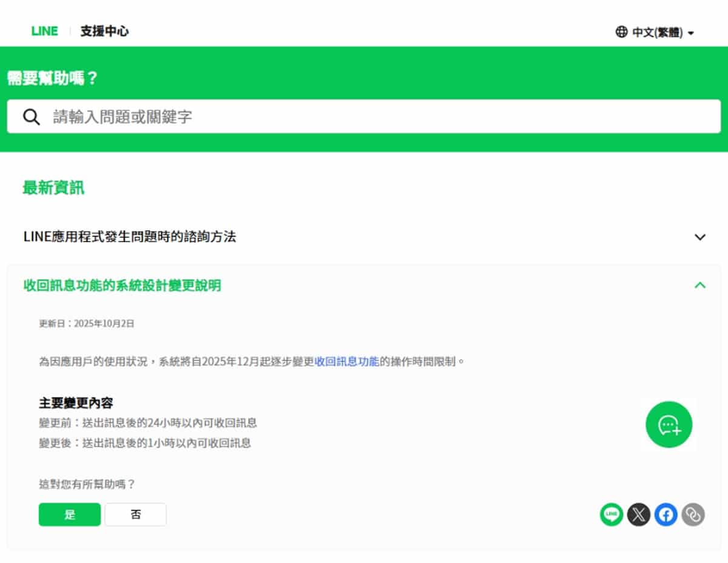This screenshot has width=728, height=563.
Task: Open the 支援中心 home link
Action: coord(104,32)
